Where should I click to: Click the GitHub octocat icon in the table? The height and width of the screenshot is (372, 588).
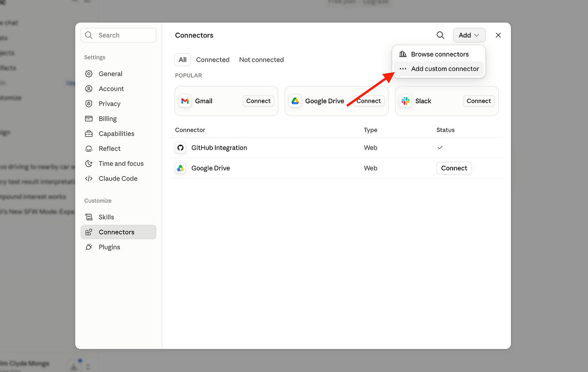[x=181, y=148]
